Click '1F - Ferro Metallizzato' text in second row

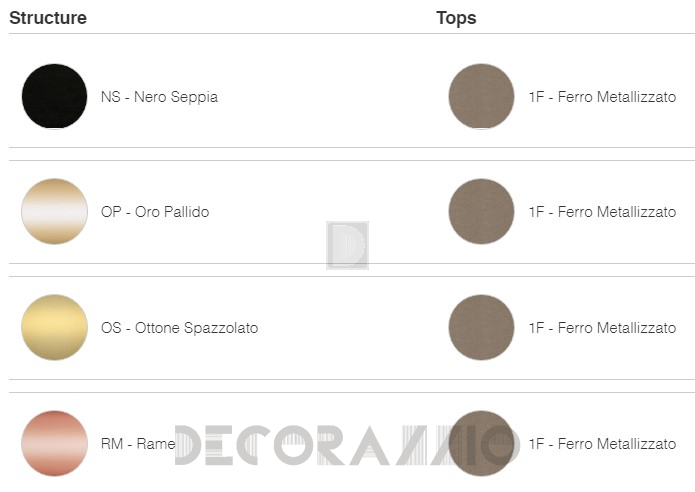602,212
